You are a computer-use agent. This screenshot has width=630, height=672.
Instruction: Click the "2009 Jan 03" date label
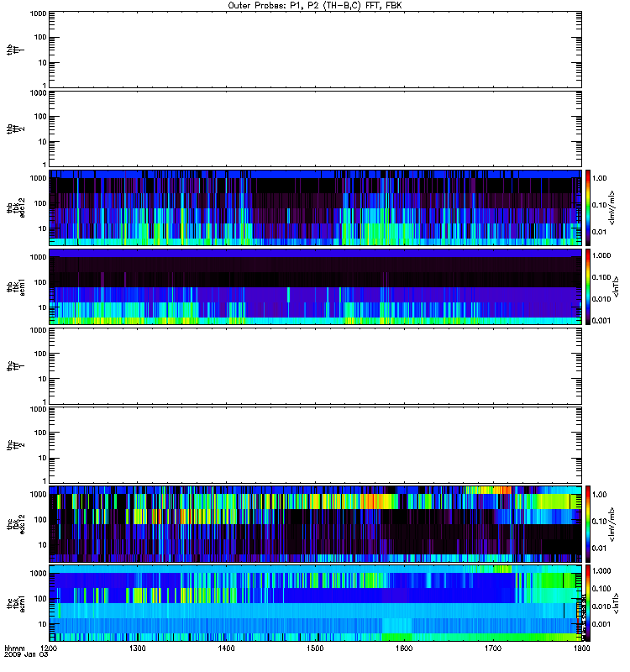tap(26, 654)
